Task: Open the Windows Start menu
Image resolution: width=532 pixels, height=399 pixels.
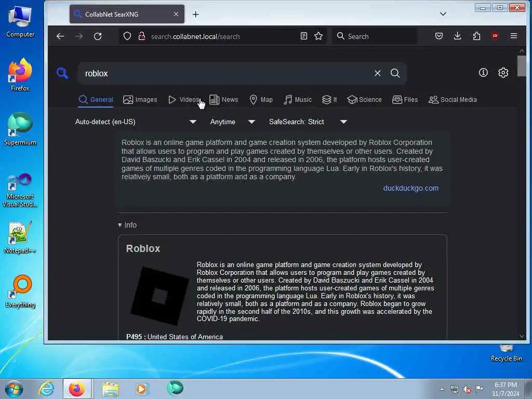Action: [14, 389]
